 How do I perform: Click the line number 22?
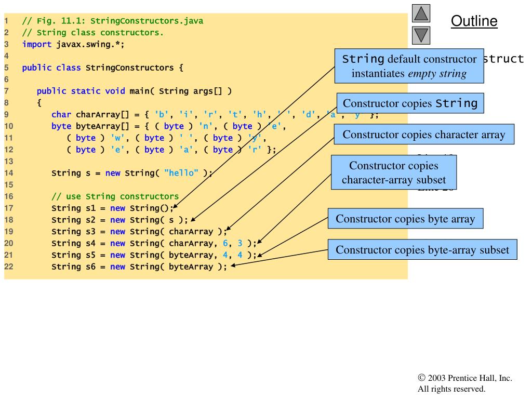[9, 267]
